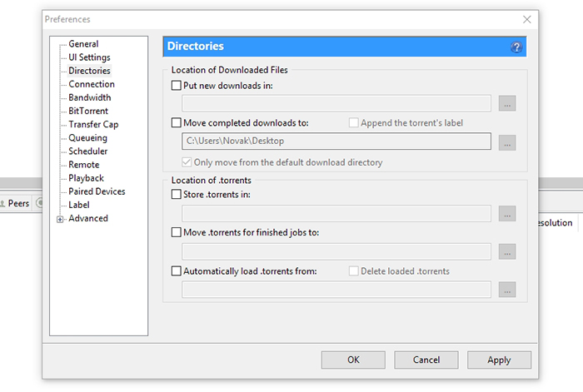Screen dimensions: 583x392
Task: Open the BitTorrent preferences section
Action: pos(88,111)
